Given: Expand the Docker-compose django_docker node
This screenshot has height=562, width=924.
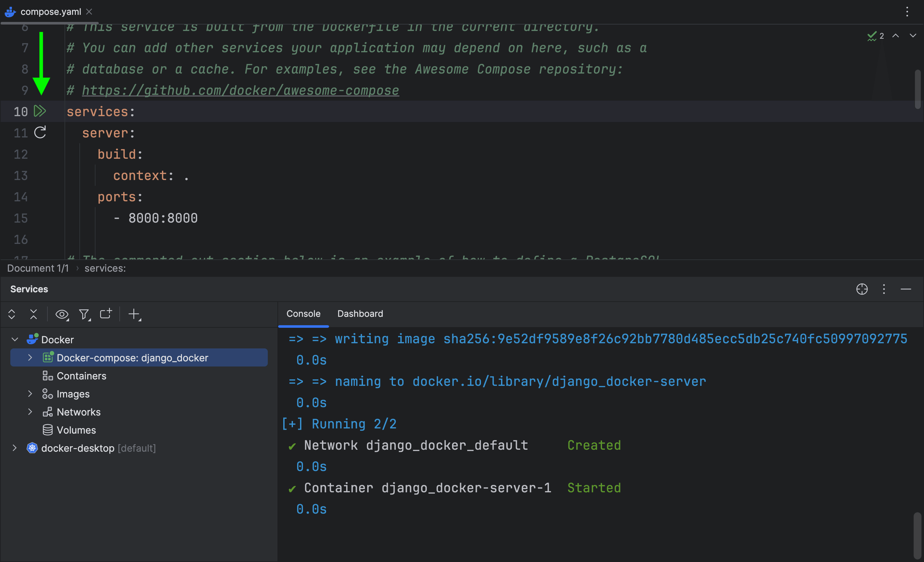Looking at the screenshot, I should (30, 358).
